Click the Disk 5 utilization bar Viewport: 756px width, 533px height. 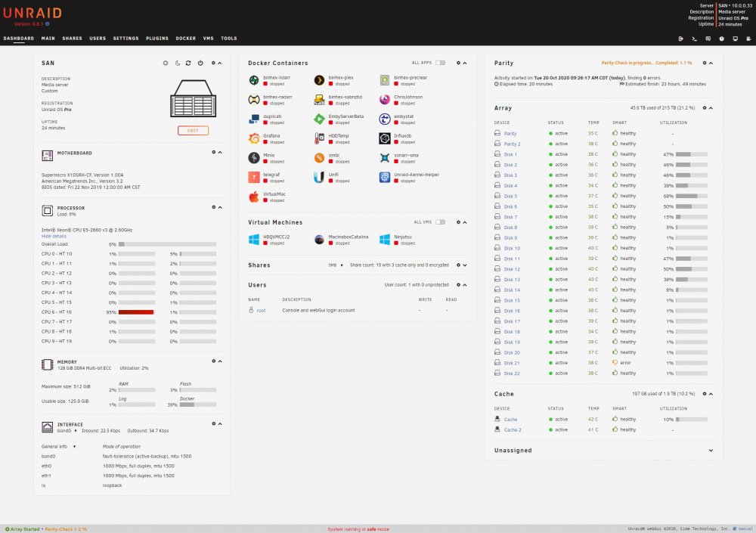pyautogui.click(x=692, y=196)
